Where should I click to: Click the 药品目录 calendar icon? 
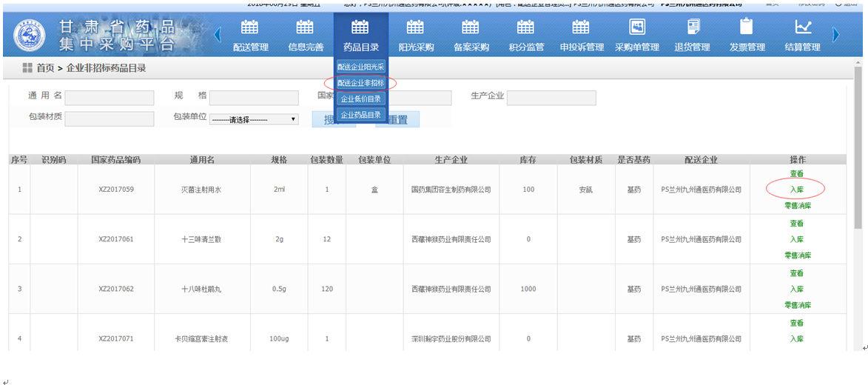coord(360,26)
